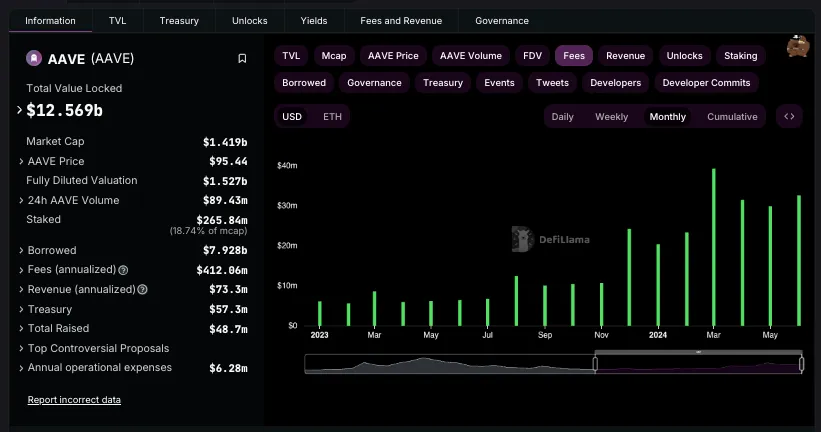Open the Governance tab
821x432 pixels.
pos(502,21)
